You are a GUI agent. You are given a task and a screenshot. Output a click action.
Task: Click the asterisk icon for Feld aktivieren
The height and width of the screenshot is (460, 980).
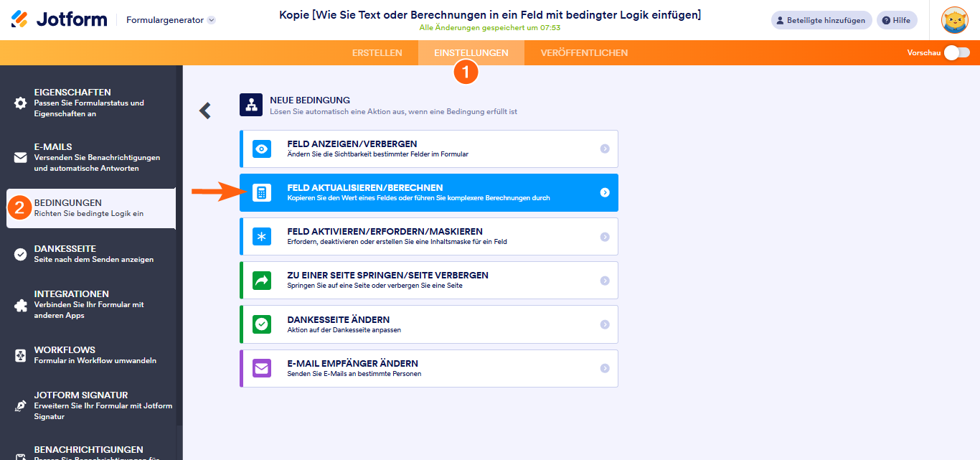(x=262, y=237)
